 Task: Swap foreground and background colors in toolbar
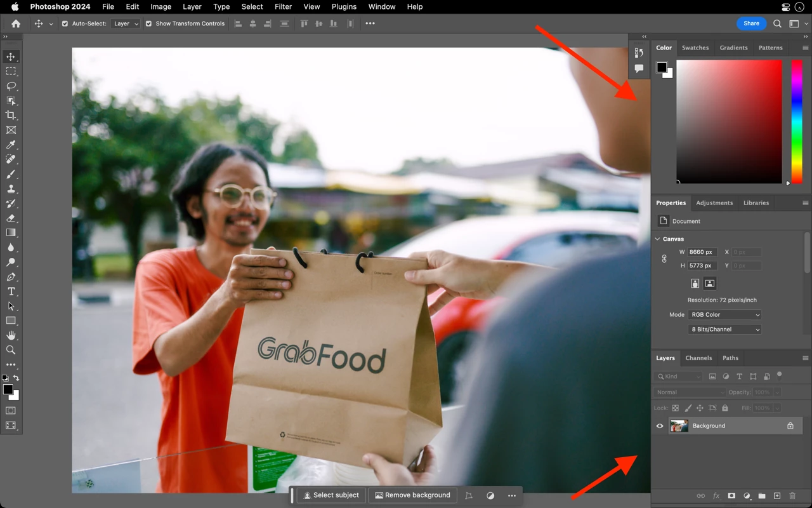pyautogui.click(x=16, y=378)
